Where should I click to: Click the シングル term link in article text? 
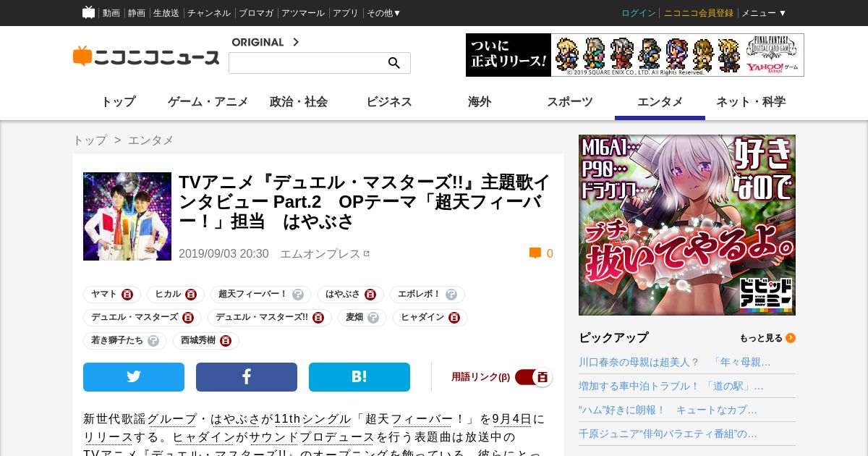pyautogui.click(x=327, y=419)
